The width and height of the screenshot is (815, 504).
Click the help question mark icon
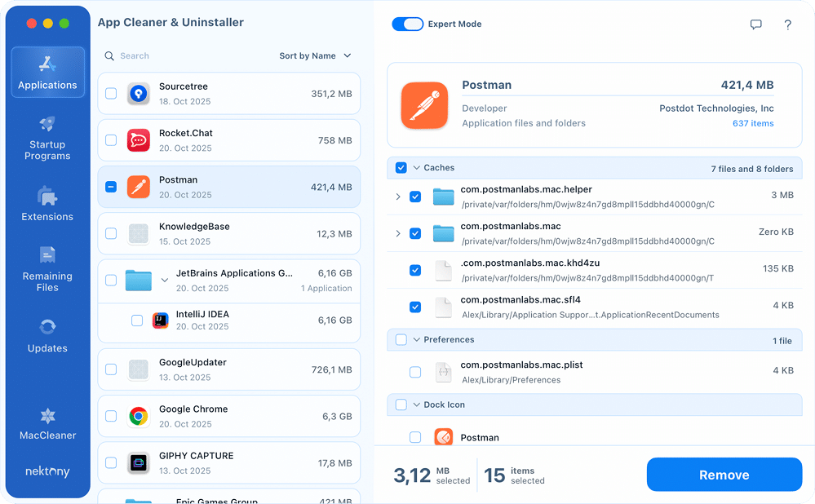click(x=787, y=24)
